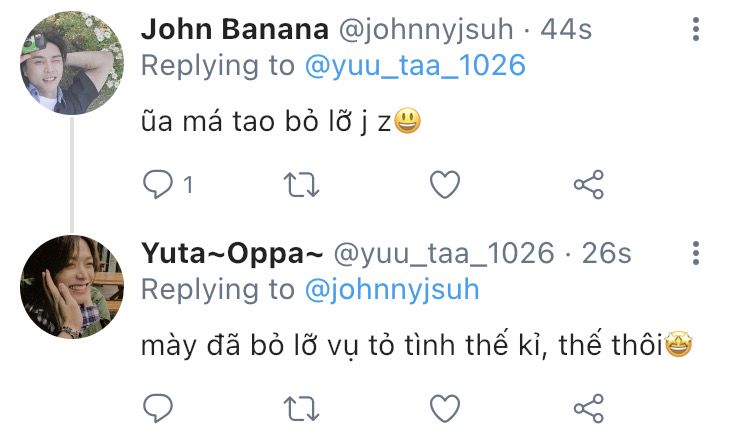Retweet Yuta~Oppa~'s reply
750x436 pixels.
301,409
